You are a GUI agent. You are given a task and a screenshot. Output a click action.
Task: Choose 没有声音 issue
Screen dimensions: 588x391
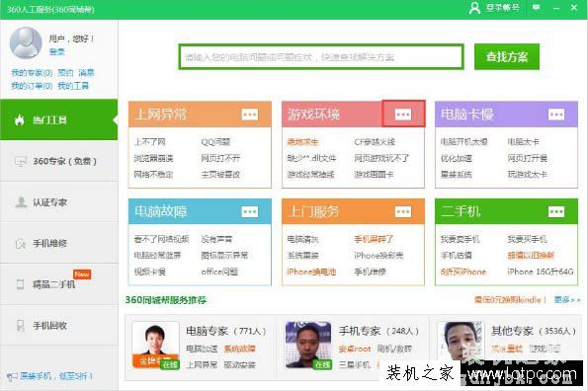click(x=216, y=239)
